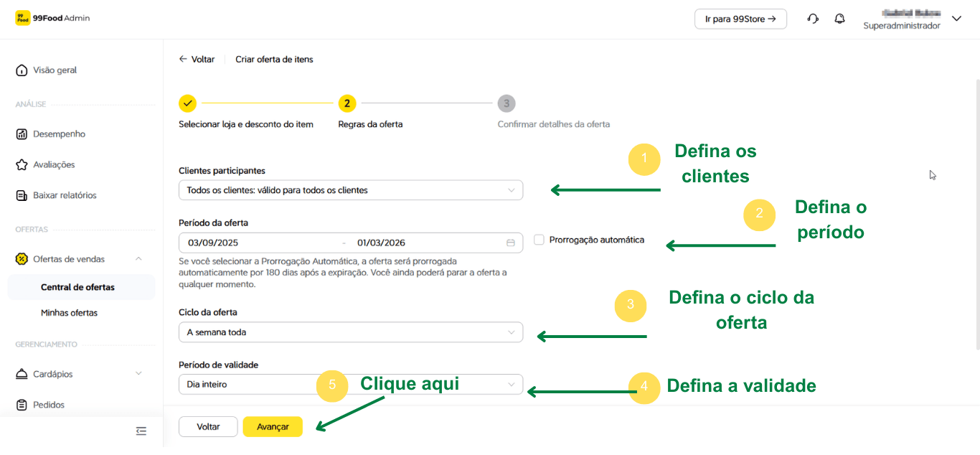Open Clientes participantes dropdown

350,190
